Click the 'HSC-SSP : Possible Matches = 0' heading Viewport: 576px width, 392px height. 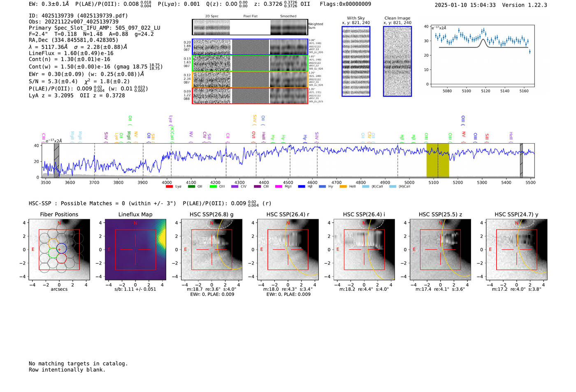coord(77,203)
